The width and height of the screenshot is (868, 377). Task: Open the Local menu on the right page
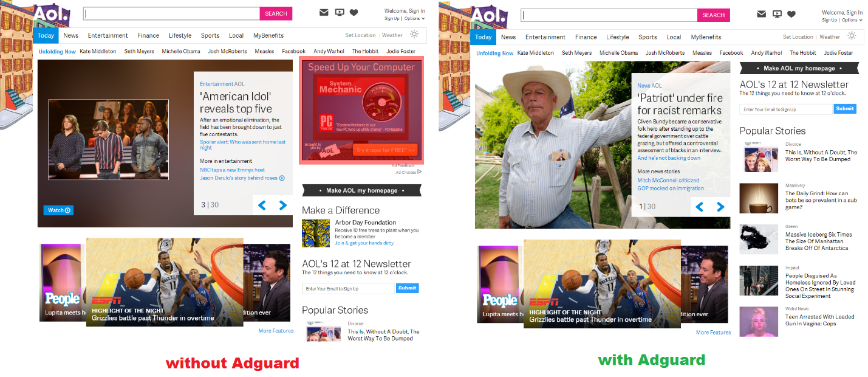(674, 36)
